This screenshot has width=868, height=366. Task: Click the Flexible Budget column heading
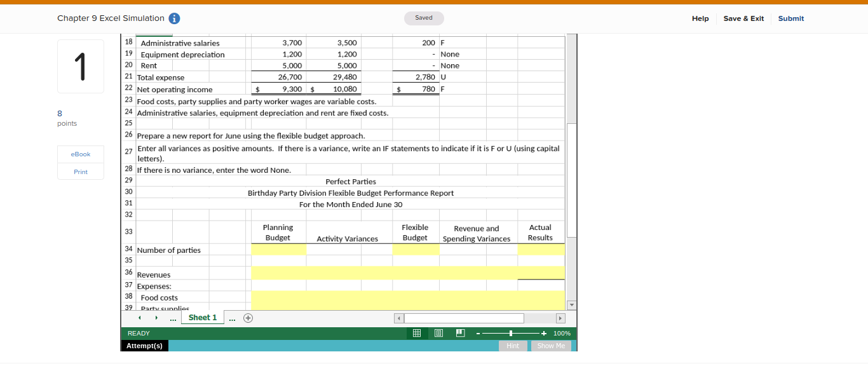coord(416,233)
